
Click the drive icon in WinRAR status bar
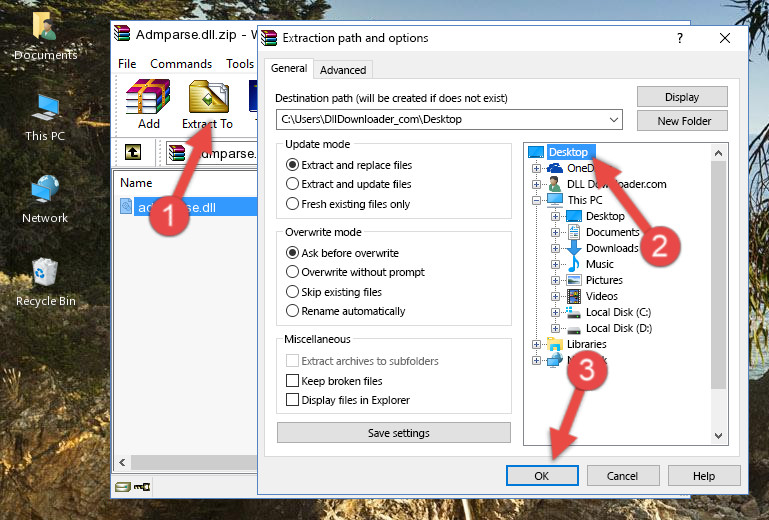123,487
